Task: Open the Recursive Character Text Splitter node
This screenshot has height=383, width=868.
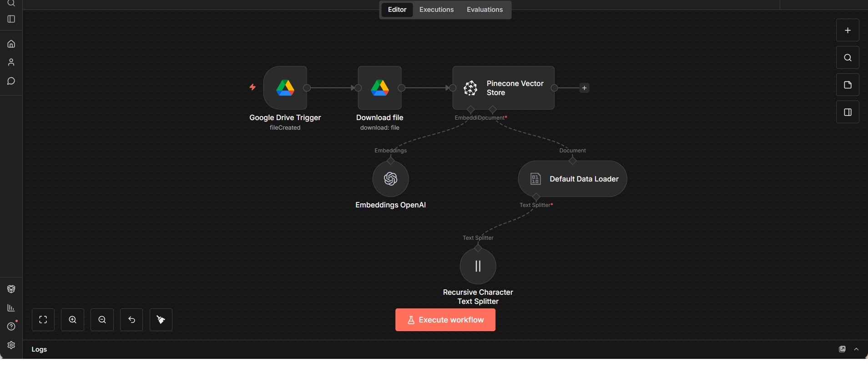Action: click(x=478, y=266)
